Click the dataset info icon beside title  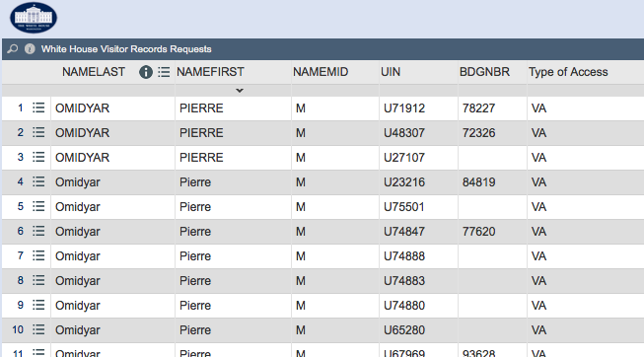coord(30,49)
